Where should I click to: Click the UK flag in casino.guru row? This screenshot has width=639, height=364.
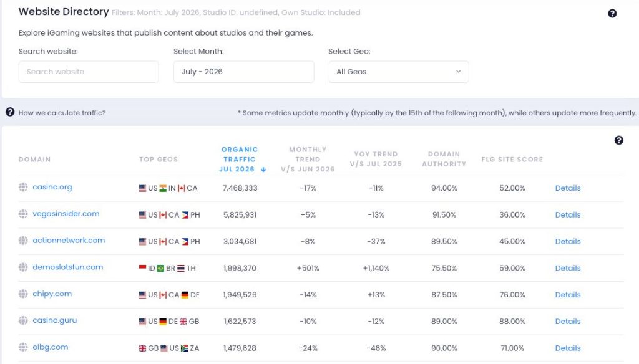click(183, 322)
